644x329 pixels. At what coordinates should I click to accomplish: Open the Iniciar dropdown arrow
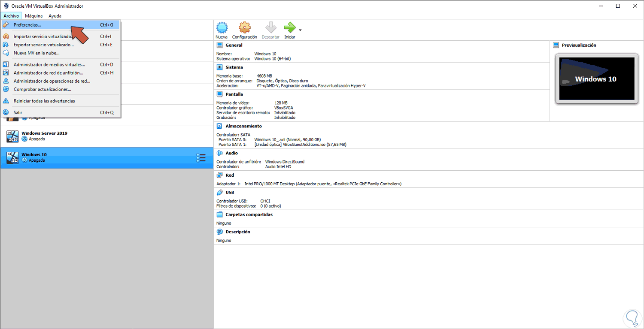click(300, 30)
